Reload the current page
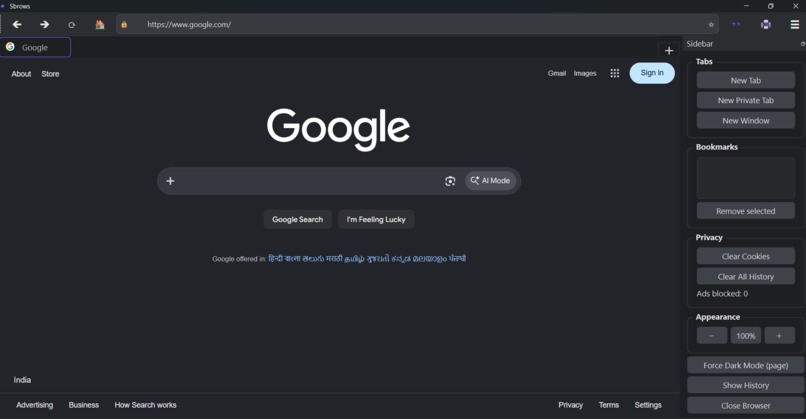Screen dimensions: 806x419 71,25
